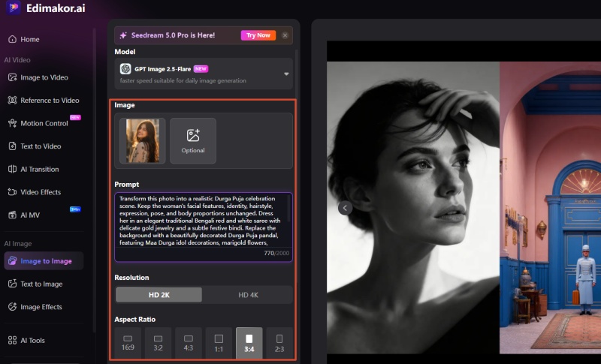Select the uploaded woman photo thumbnail
The width and height of the screenshot is (601, 364).
pos(142,141)
